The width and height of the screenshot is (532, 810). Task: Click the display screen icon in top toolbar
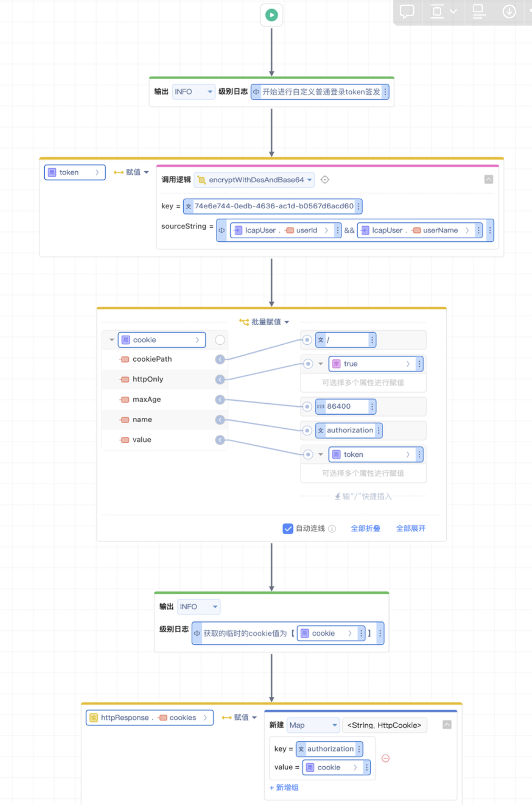pyautogui.click(x=478, y=11)
